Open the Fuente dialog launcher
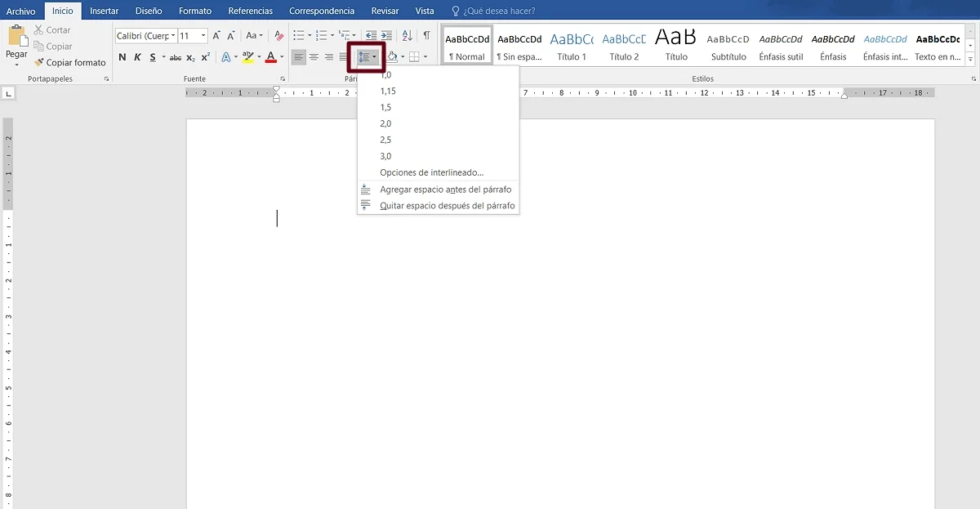 283,79
